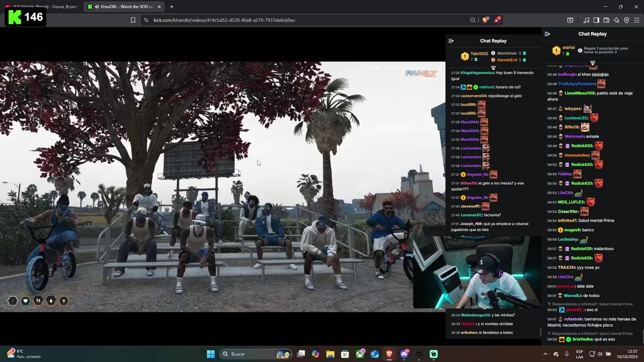
Task: Click username MarceBJ in chat
Action: click(x=573, y=296)
